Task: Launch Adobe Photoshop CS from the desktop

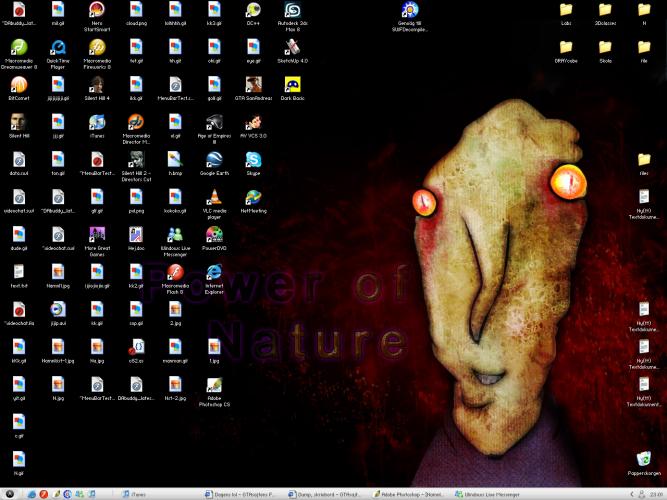Action: [213, 385]
